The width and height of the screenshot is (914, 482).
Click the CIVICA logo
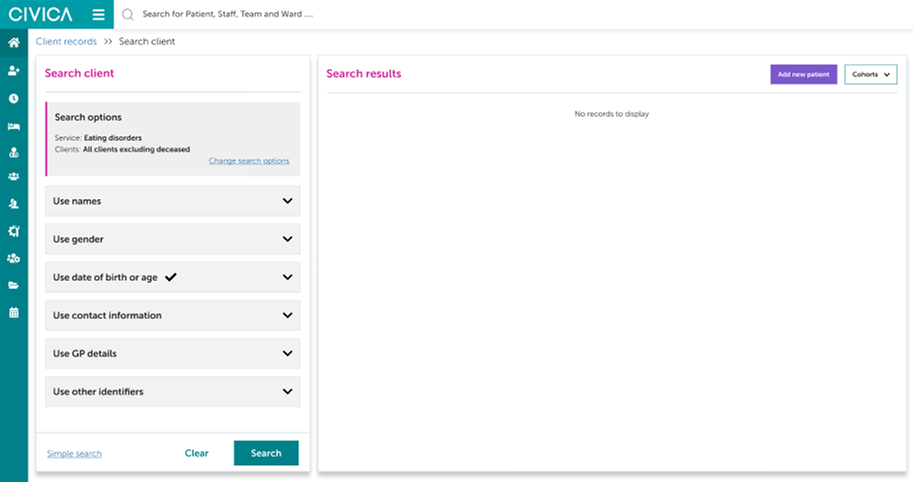point(40,15)
